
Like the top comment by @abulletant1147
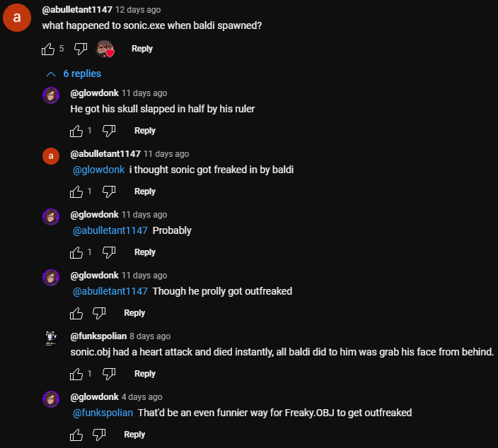(48, 49)
